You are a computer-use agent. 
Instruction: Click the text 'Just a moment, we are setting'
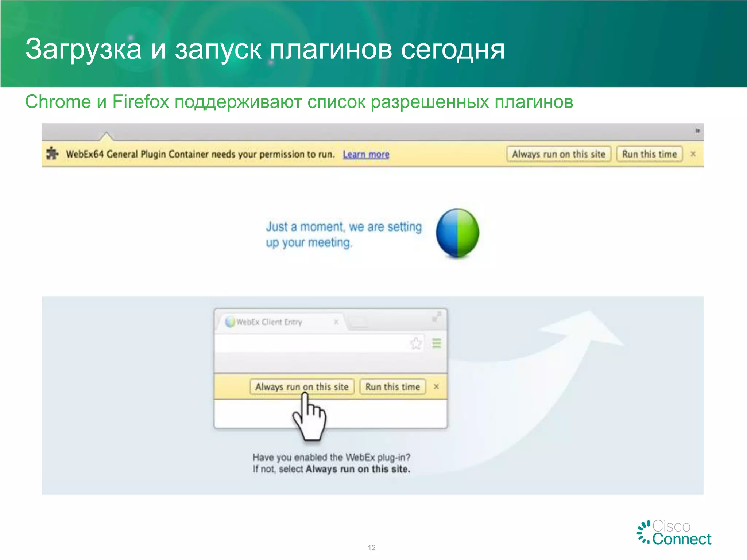pos(344,226)
